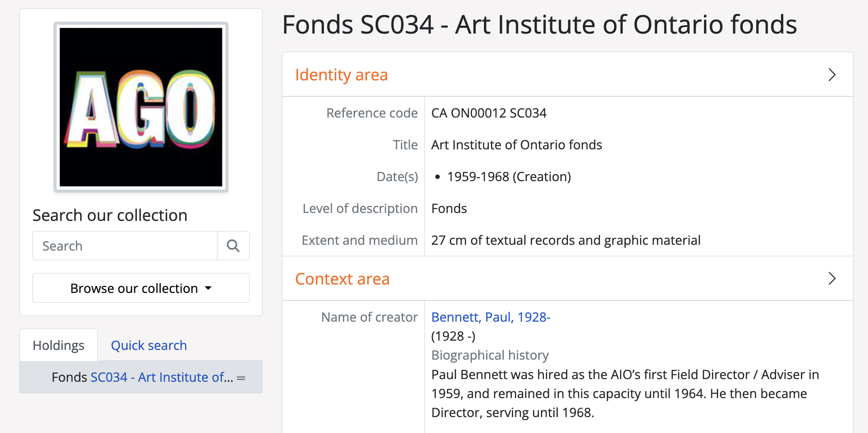Collapse the Context area chevron arrow
The image size is (868, 433).
(x=832, y=278)
